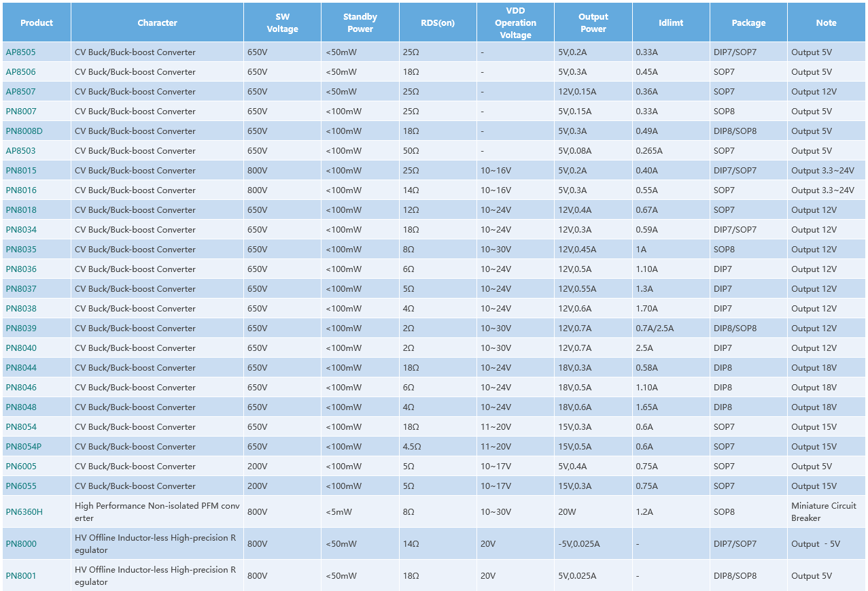This screenshot has width=868, height=591.
Task: Select the '1.3A' Idlimt cell
Action: pos(671,289)
